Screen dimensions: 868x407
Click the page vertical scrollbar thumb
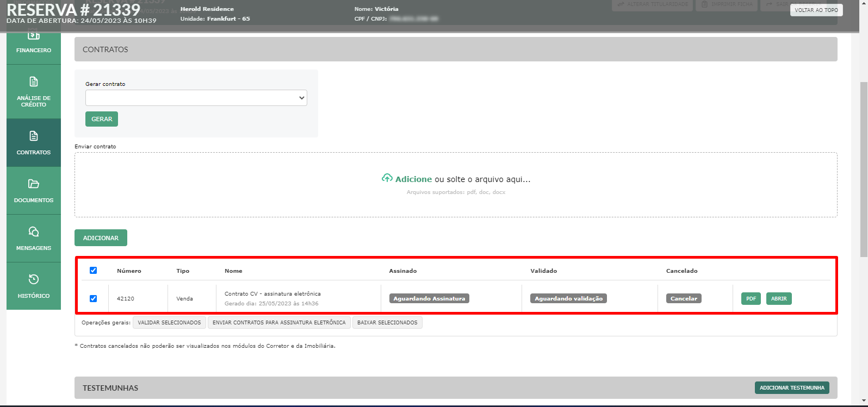tap(864, 168)
